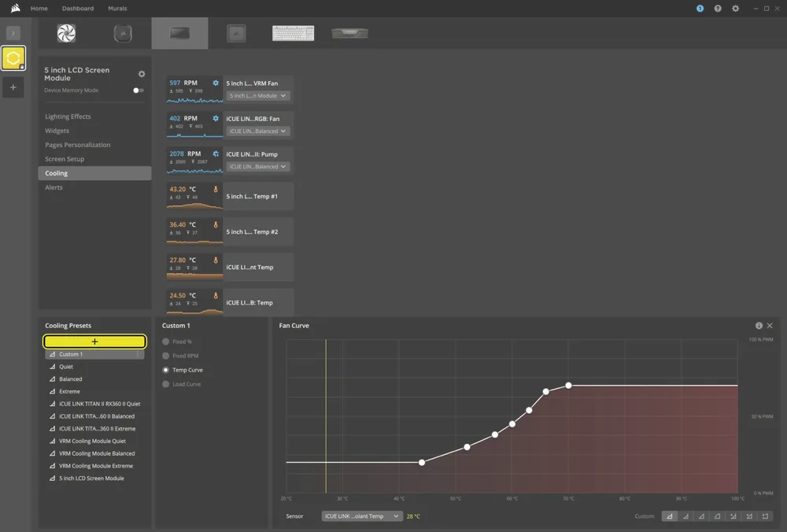Viewport: 787px width, 532px height.
Task: Select VRM Cooling Module Extreme preset
Action: (x=94, y=466)
